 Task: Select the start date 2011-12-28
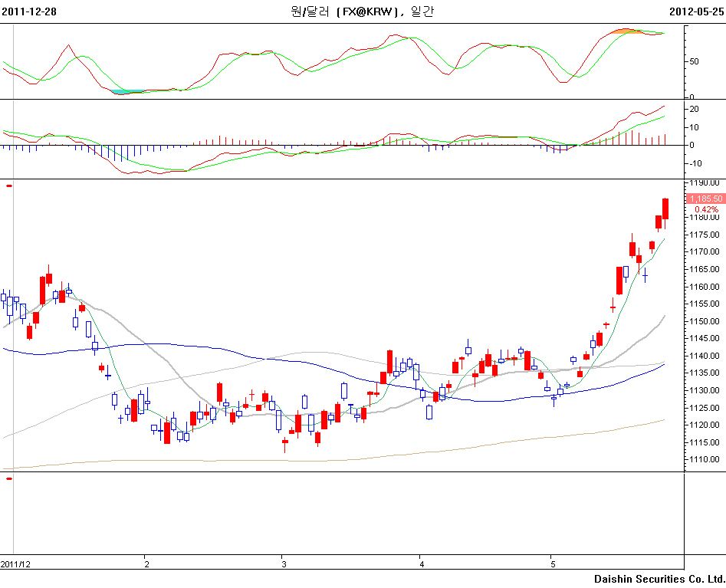(30, 11)
